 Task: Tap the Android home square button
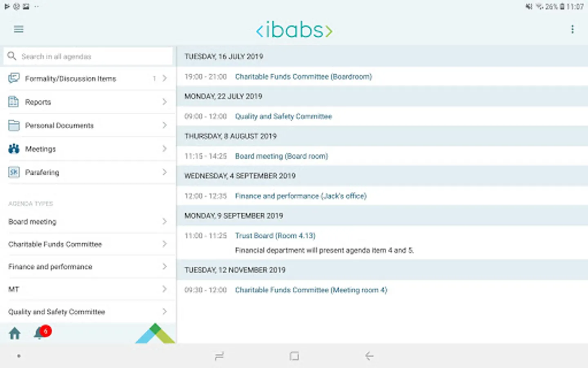click(294, 356)
